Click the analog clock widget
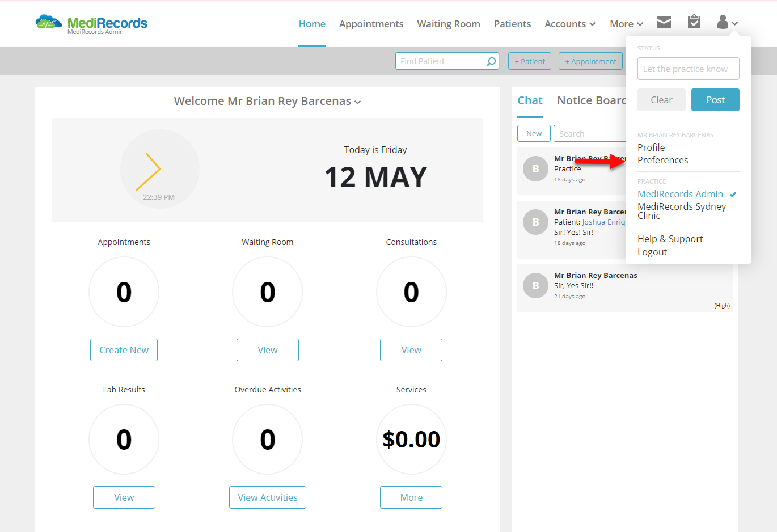The height and width of the screenshot is (532, 777). 159,169
